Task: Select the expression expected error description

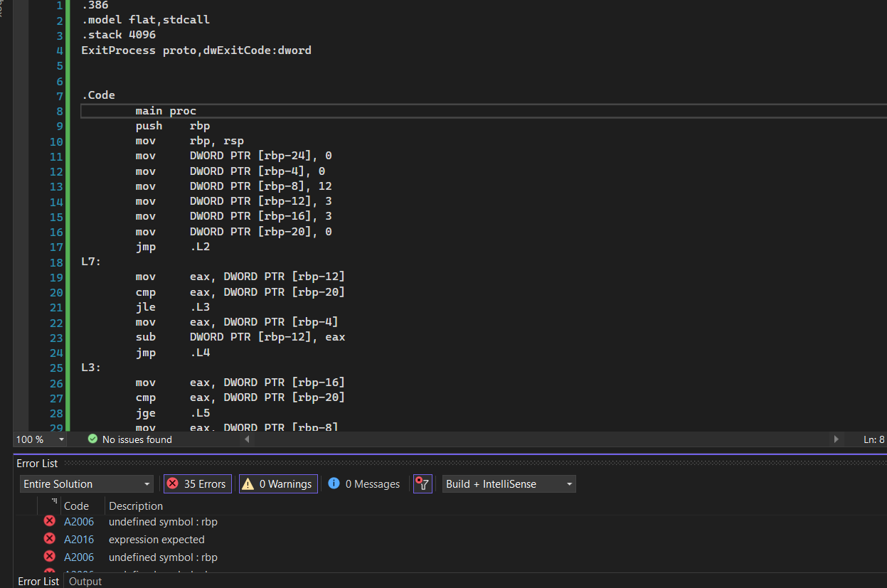Action: [156, 540]
